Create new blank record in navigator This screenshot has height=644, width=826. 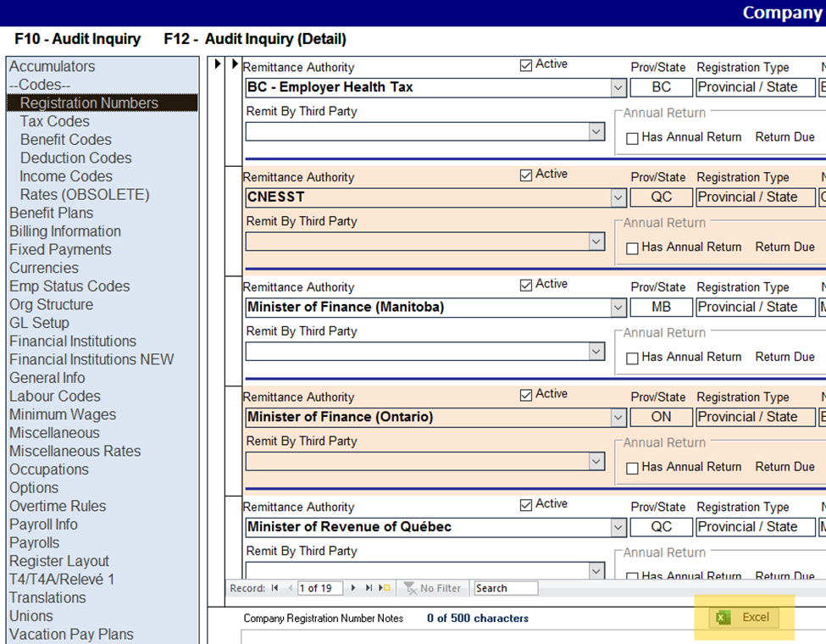pyautogui.click(x=385, y=588)
